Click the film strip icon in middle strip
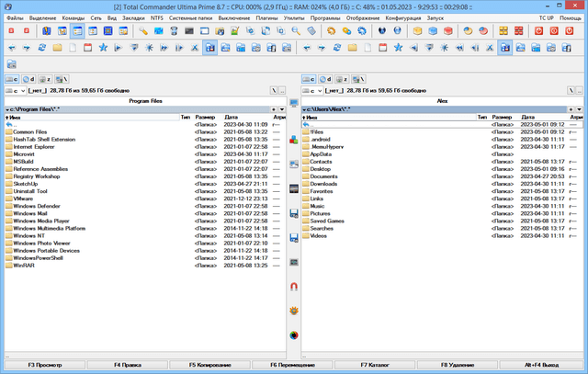Viewport: 588px width, 374px height. point(294,188)
